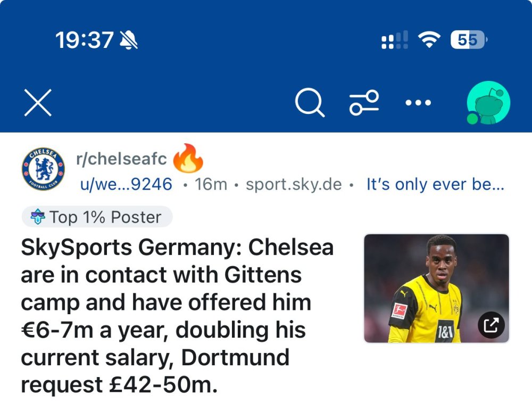
Task: Tap the Top 1% Poster badge icon
Action: click(38, 217)
